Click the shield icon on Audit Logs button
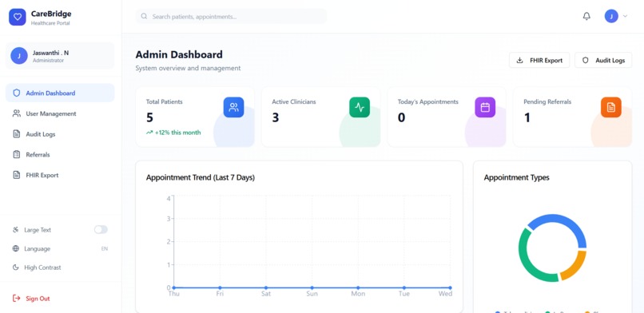The width and height of the screenshot is (644, 313). tap(586, 61)
